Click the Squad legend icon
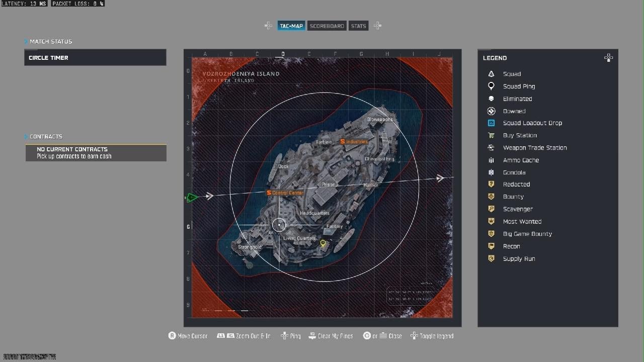Screen dimensions: 644x362 click(491, 74)
